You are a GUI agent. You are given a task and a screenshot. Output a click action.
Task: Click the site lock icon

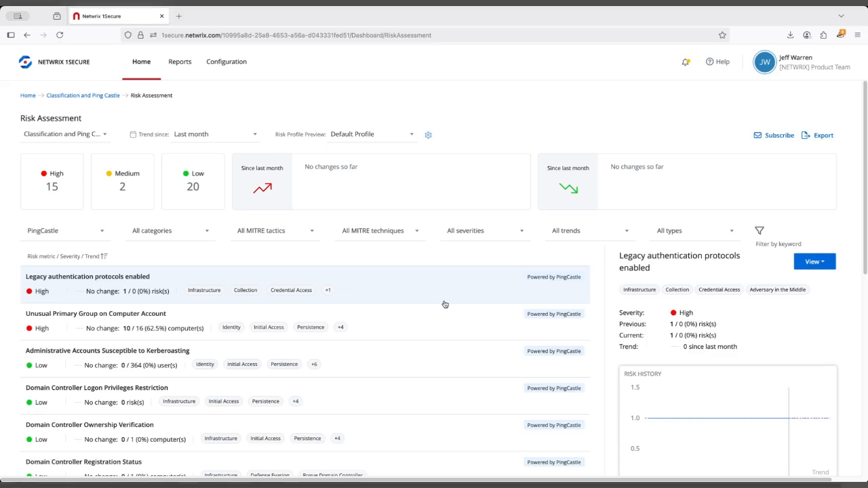(140, 35)
